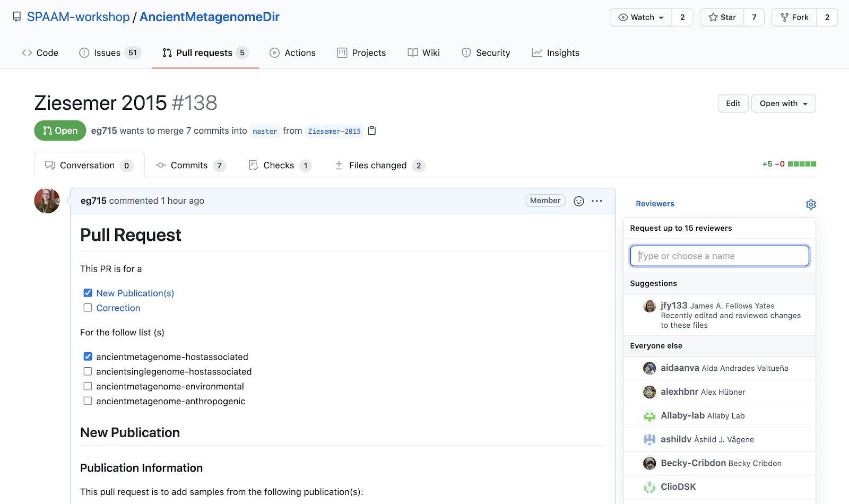This screenshot has height=504, width=849.
Task: Add an emoji reaction to eg715's comment
Action: pos(579,201)
